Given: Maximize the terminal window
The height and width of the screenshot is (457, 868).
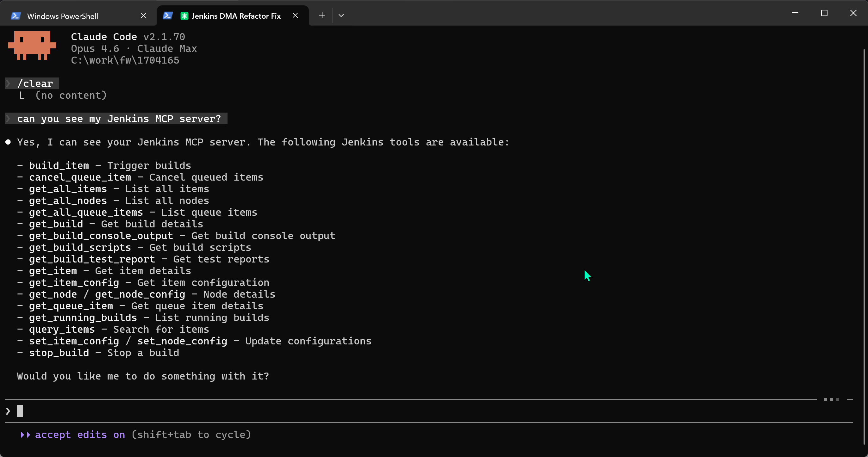Looking at the screenshot, I should click(x=824, y=14).
